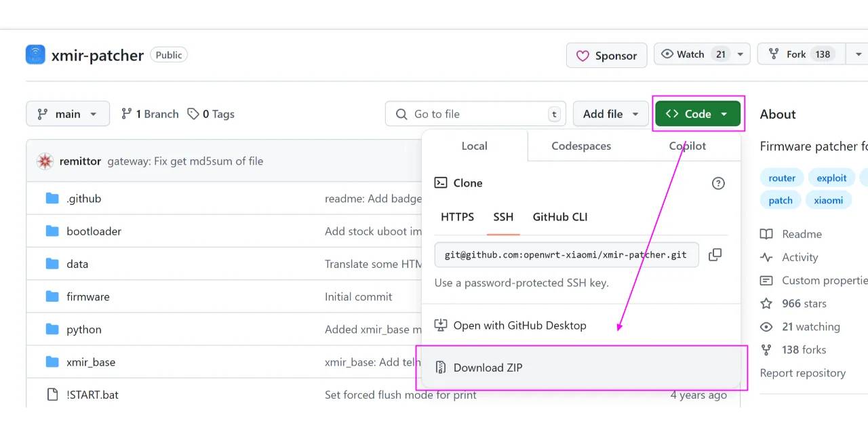This screenshot has width=868, height=434.
Task: Click the Clone help question-mark icon
Action: coord(718,183)
